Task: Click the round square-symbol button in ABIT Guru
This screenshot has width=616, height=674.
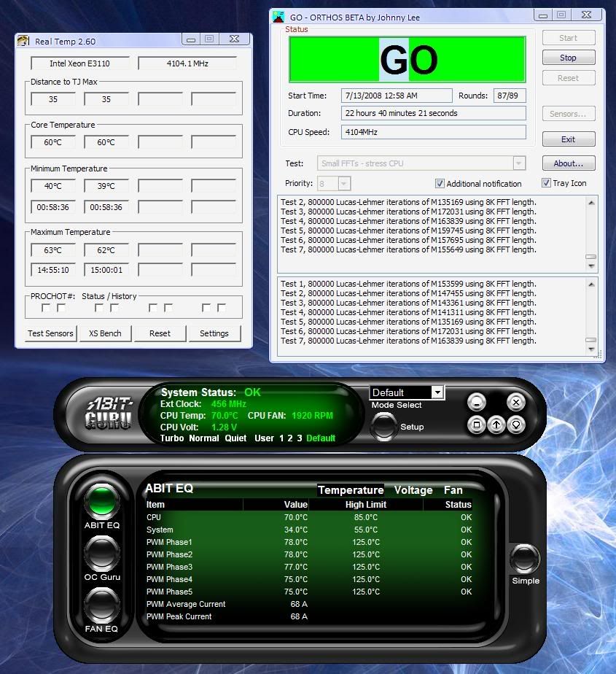Action: 476,425
